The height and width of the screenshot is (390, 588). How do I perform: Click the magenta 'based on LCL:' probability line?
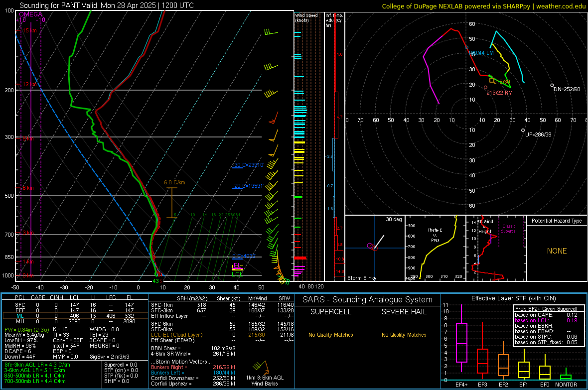(546, 320)
